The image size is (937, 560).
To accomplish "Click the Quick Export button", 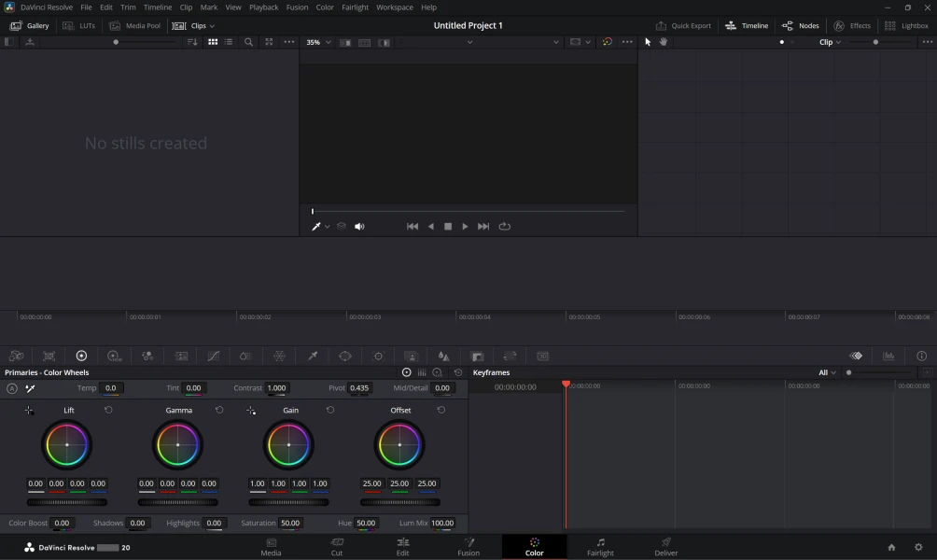I will coord(683,26).
